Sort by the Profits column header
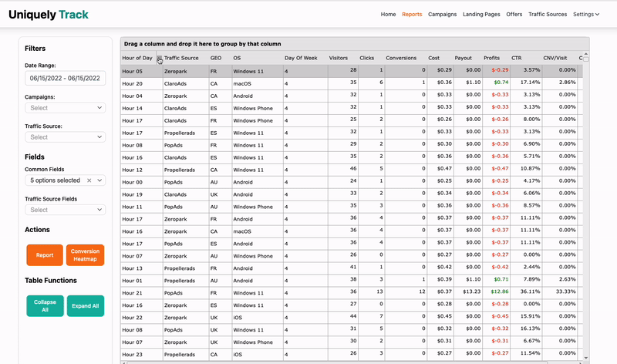The height and width of the screenshot is (364, 617). point(491,58)
